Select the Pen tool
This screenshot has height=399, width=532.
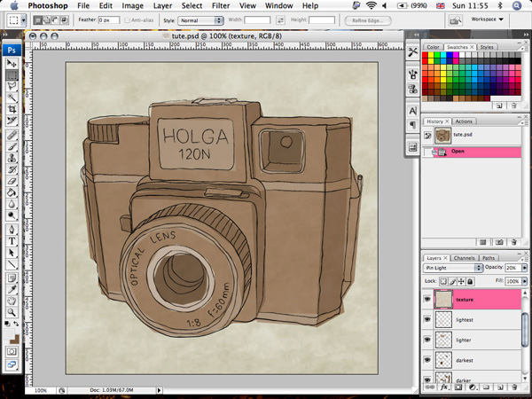(12, 230)
